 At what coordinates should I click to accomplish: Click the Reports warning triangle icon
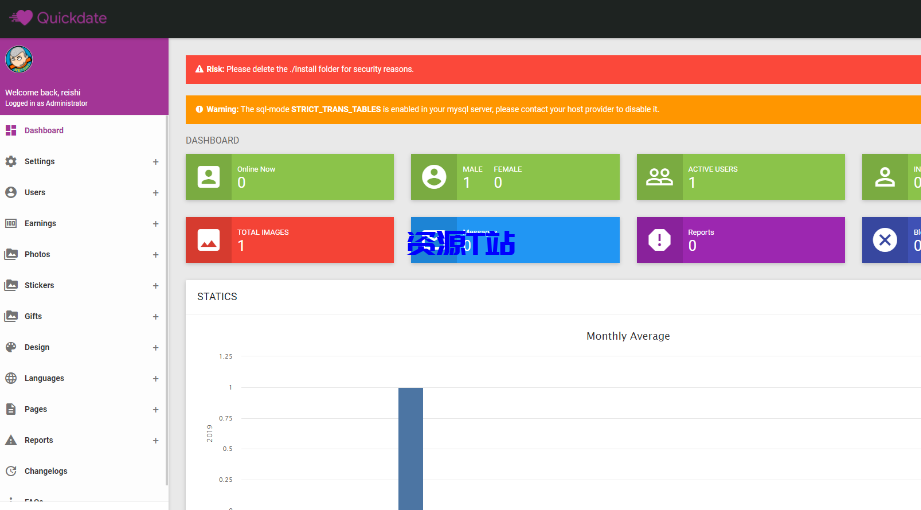(x=11, y=440)
